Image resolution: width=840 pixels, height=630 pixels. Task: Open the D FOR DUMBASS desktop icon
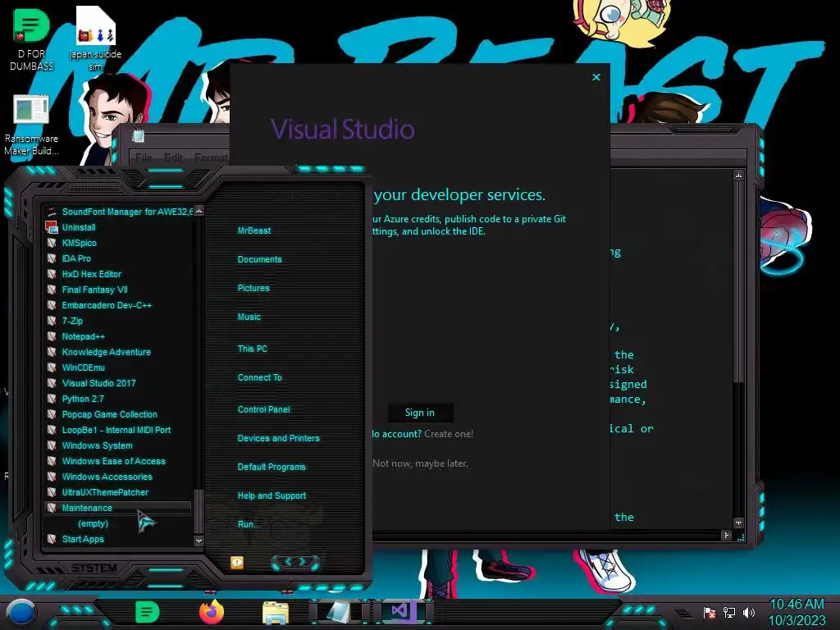click(31, 38)
